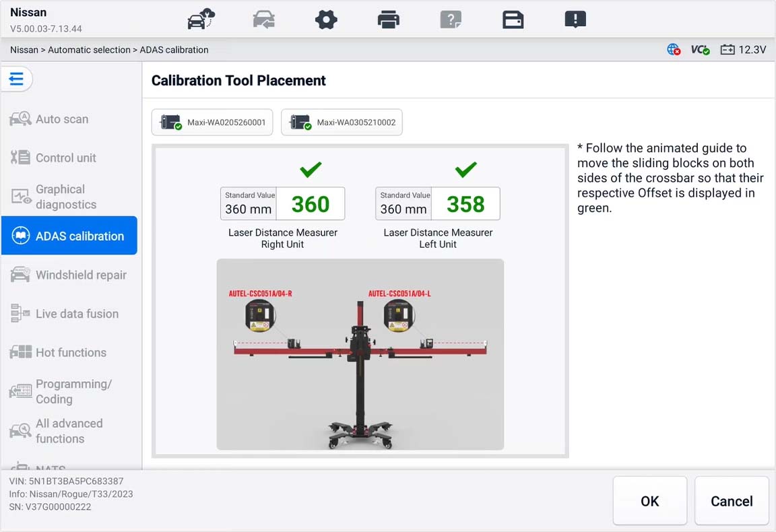776x532 pixels.
Task: Click the VCI connection status icon
Action: [x=701, y=49]
